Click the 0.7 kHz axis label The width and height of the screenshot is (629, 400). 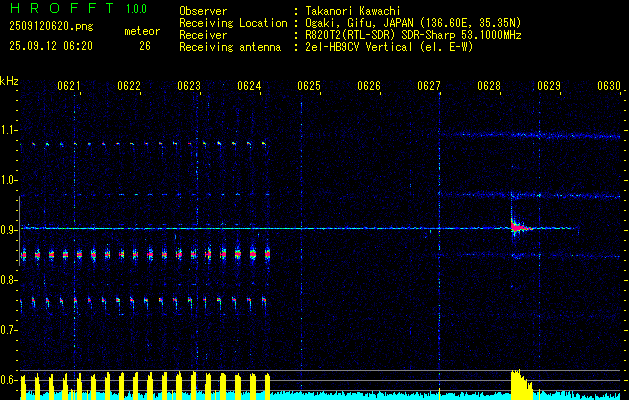[x=8, y=330]
